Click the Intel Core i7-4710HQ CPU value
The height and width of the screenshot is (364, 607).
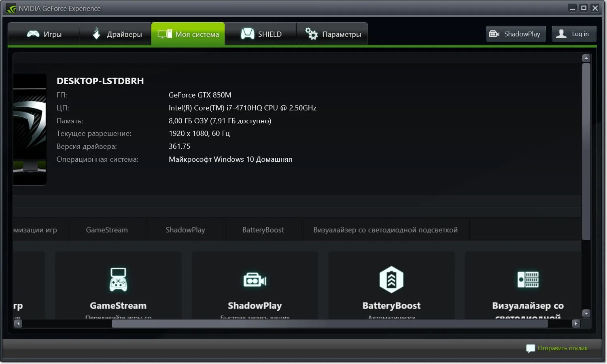(x=242, y=108)
